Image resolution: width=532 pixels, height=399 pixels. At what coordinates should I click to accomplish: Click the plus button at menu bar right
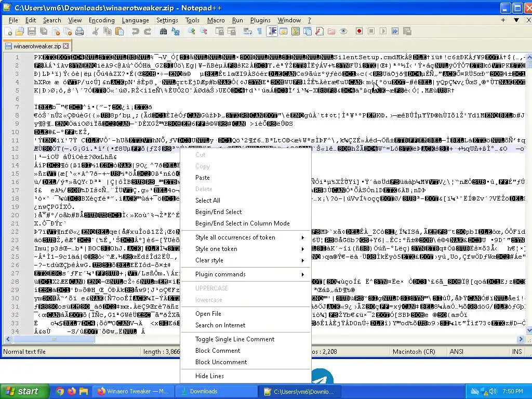[x=503, y=20]
